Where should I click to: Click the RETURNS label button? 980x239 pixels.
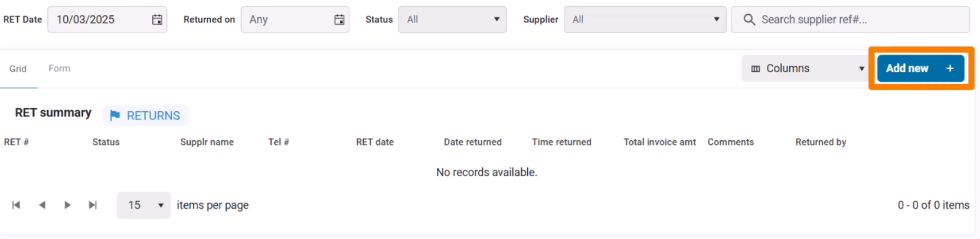[x=153, y=115]
